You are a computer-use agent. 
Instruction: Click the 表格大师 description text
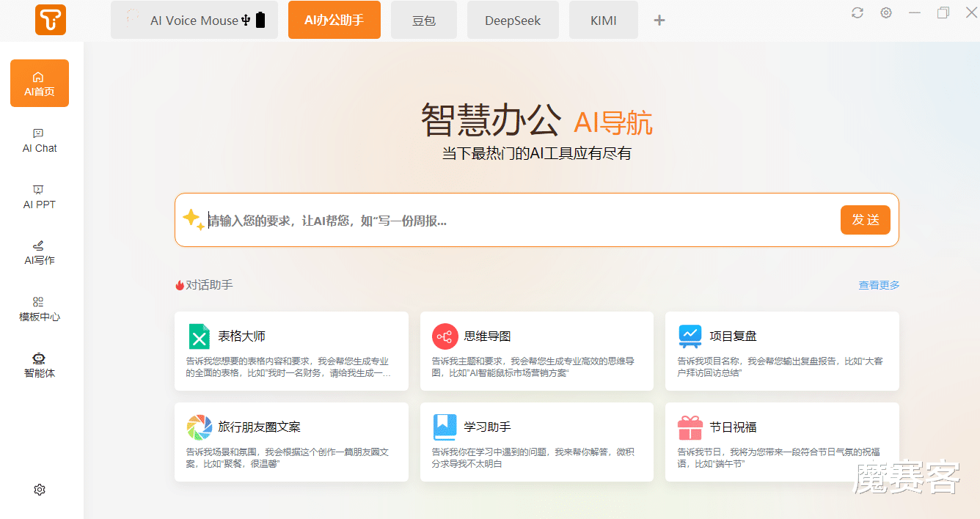pyautogui.click(x=288, y=367)
